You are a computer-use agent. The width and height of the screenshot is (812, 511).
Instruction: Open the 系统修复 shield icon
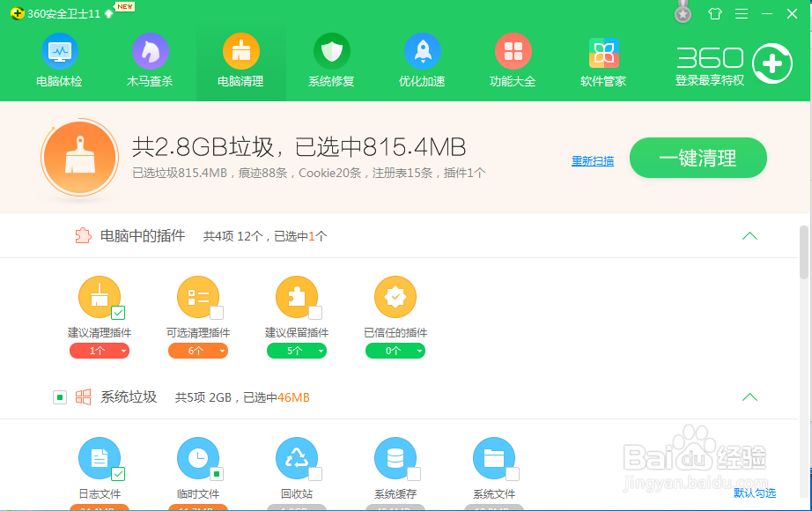coord(332,51)
